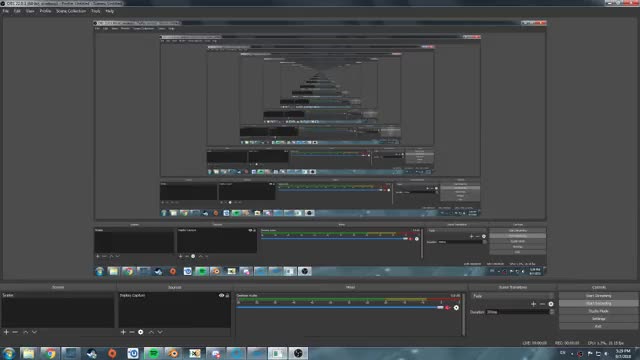Switch to OBS Studio taskbar icon
Viewport: 640px width, 360px height.
pos(298,353)
